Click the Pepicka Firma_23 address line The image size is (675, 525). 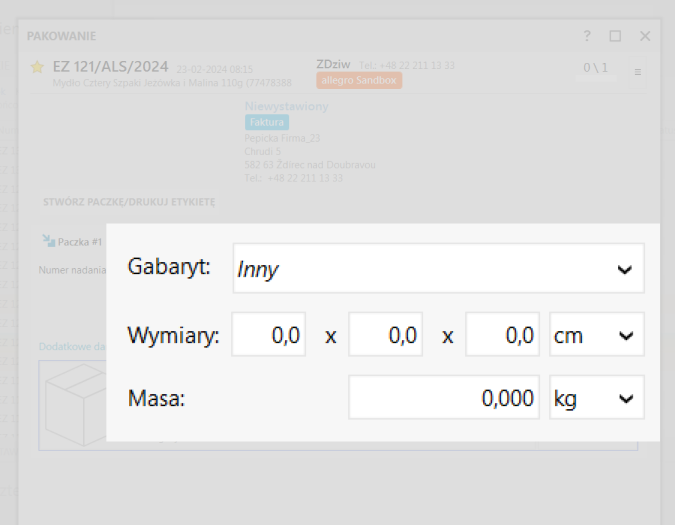point(282,138)
